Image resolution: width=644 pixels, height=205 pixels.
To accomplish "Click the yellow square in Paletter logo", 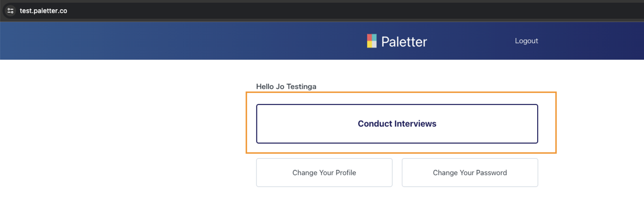I will pyautogui.click(x=369, y=44).
